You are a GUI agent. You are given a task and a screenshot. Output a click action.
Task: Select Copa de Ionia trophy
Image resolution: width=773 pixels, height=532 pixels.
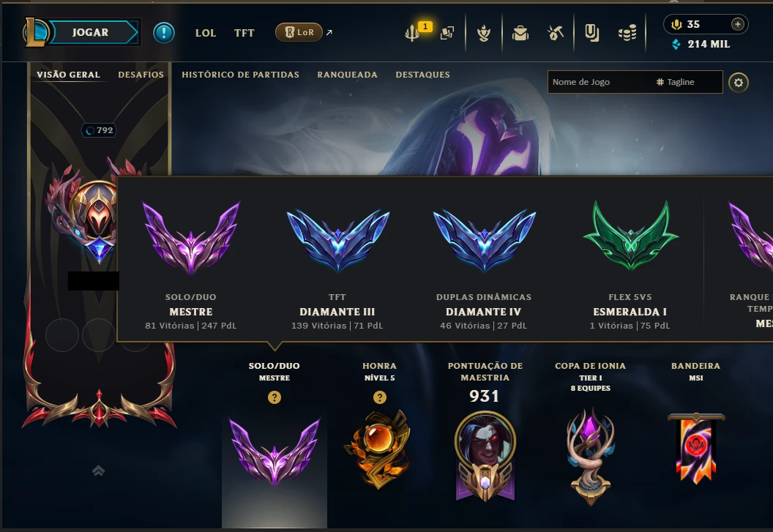click(590, 457)
